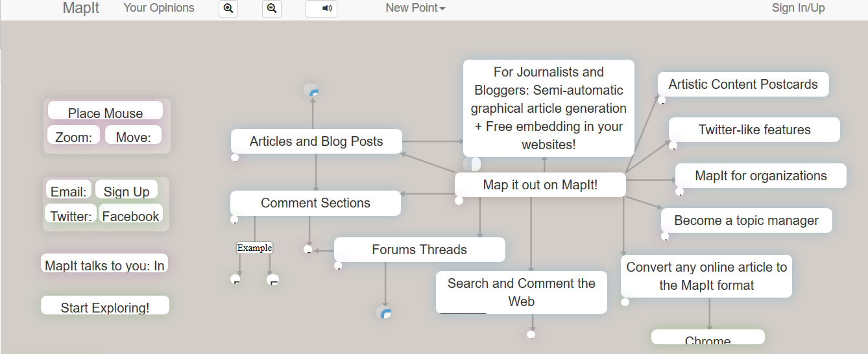868x354 pixels.
Task: Click the white dot under Comment Sections node
Action: [234, 220]
